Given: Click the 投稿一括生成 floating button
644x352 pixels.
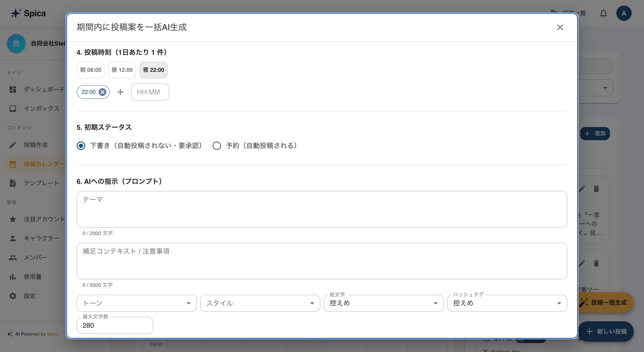Looking at the screenshot, I should click(x=606, y=302).
